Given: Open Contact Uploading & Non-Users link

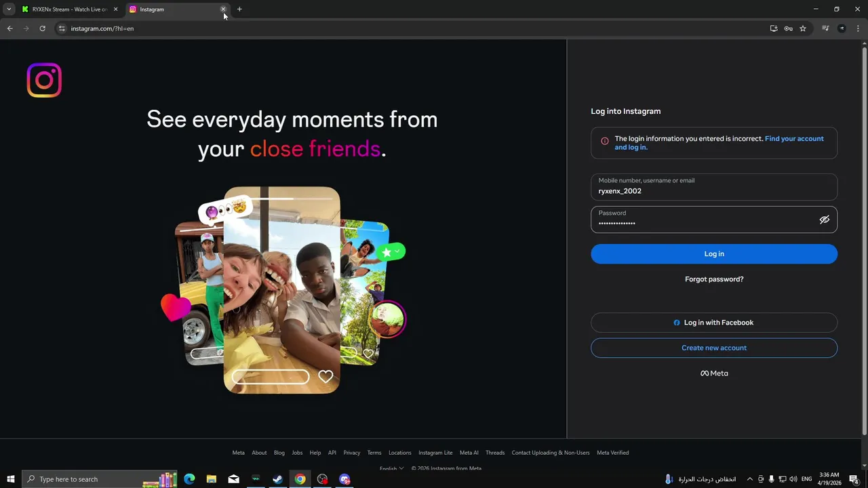Looking at the screenshot, I should coord(551,453).
